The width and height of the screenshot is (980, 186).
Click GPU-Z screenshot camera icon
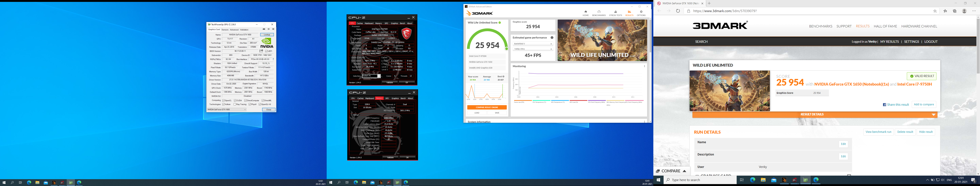(x=264, y=29)
